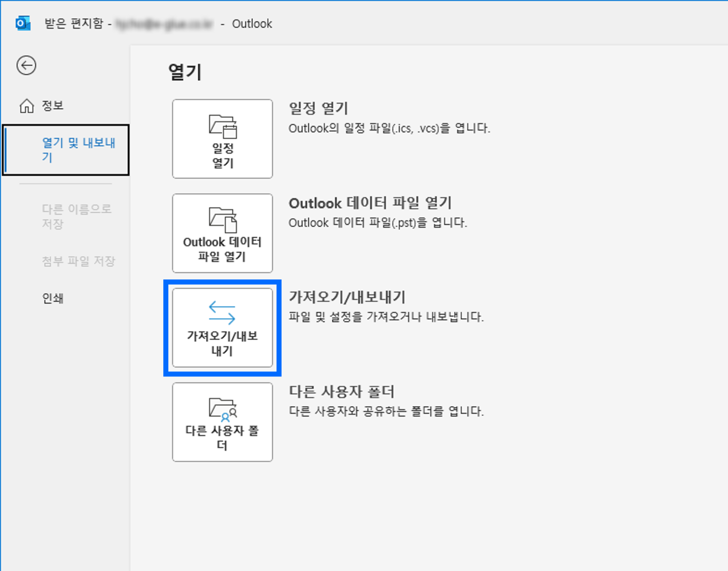Select the 인쇄 menu entry

pos(52,298)
